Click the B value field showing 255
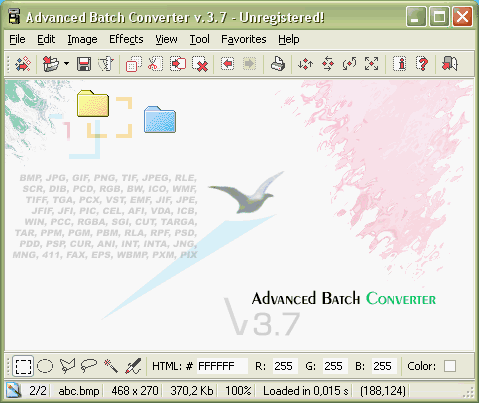This screenshot has height=403, width=479. (x=384, y=366)
